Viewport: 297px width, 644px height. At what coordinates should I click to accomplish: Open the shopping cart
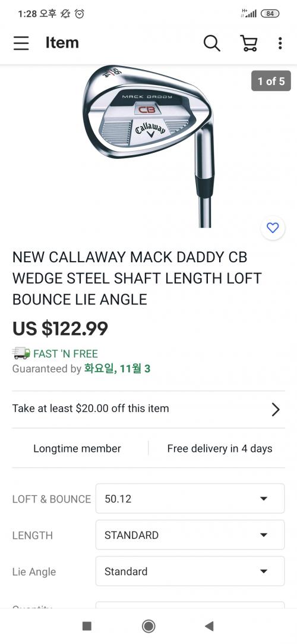pyautogui.click(x=249, y=43)
